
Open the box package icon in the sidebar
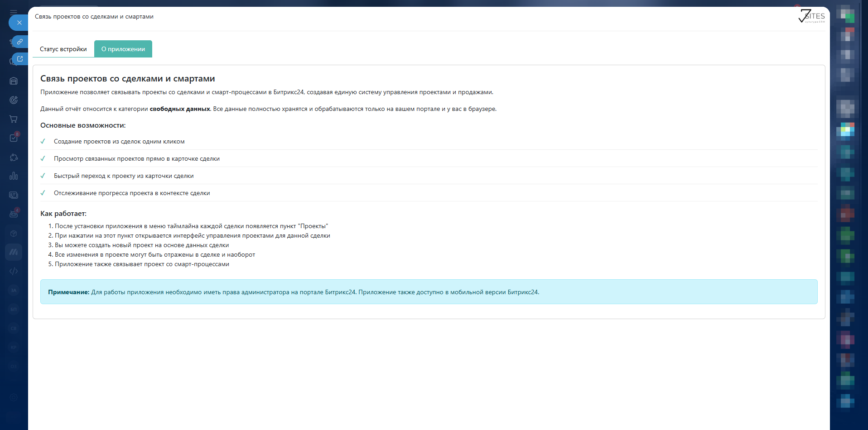click(14, 233)
